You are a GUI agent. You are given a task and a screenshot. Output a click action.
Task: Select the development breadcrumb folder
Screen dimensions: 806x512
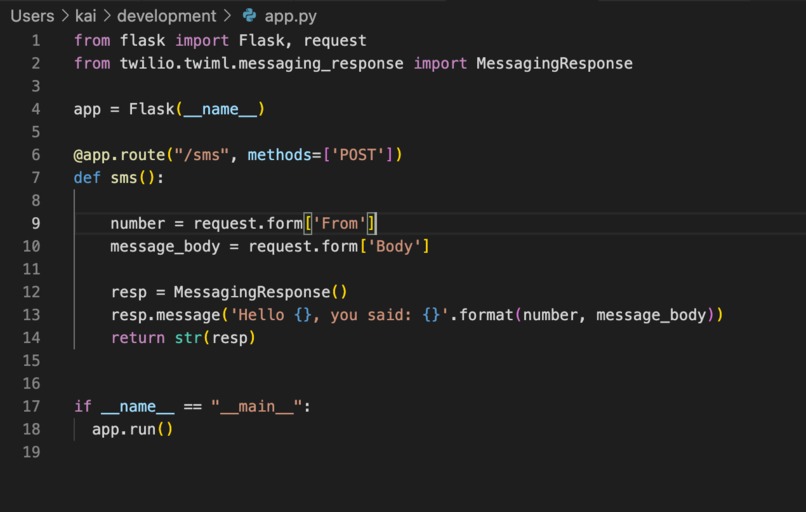point(167,16)
